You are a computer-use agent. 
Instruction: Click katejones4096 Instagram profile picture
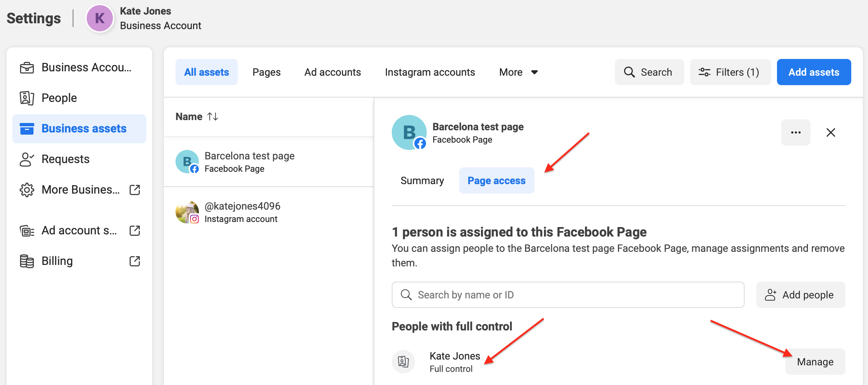187,212
